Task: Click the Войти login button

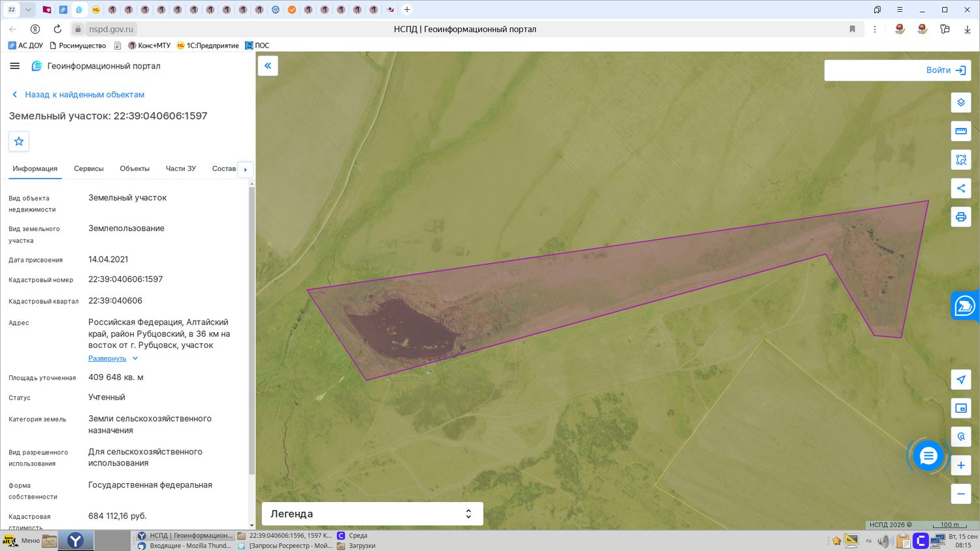Action: (x=945, y=71)
